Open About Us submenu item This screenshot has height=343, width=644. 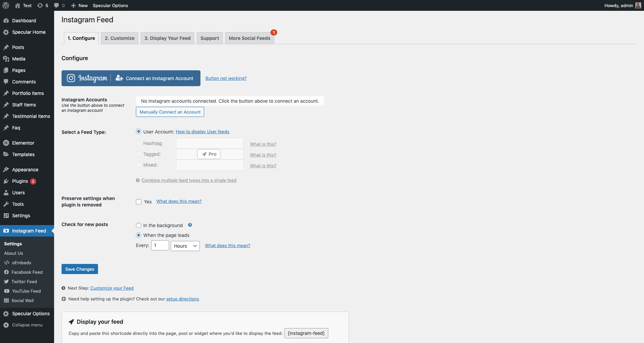point(14,253)
